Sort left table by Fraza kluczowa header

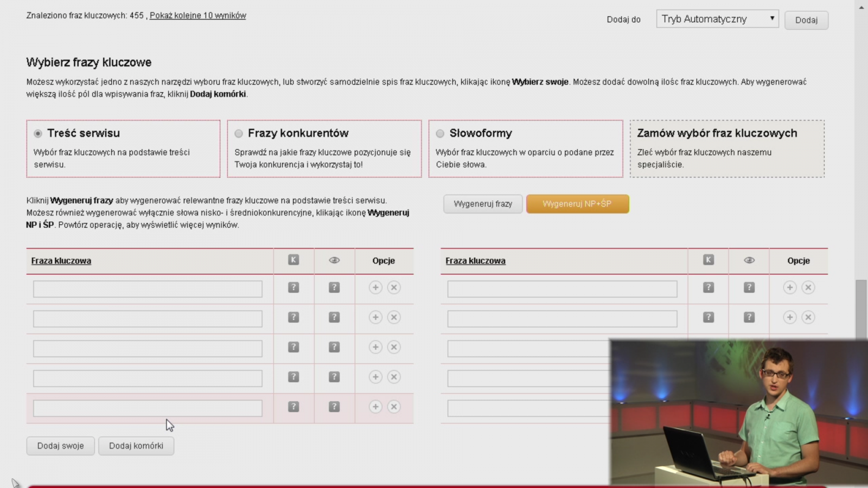coord(61,261)
